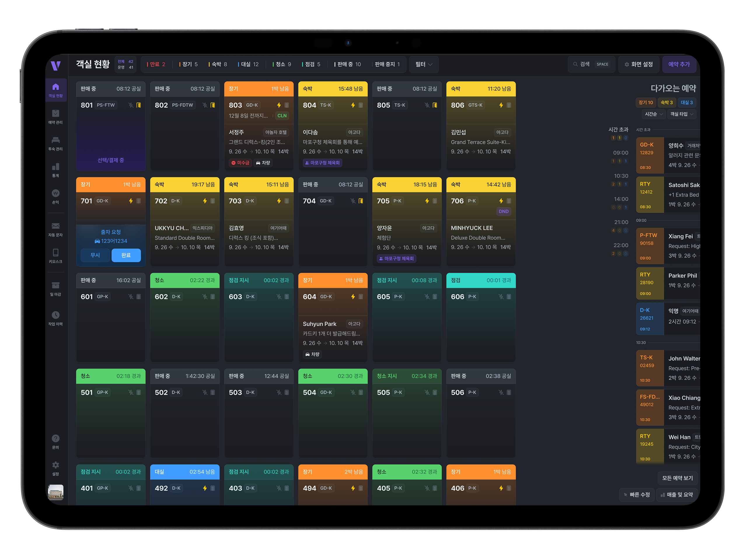Open the 일 마감 archive icon
Screen dimensions: 747x560
click(x=55, y=285)
